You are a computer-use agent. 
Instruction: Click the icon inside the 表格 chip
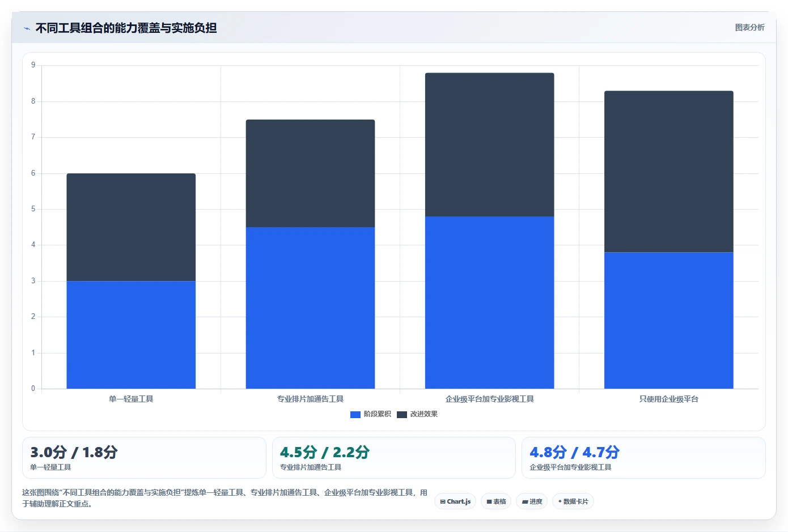(489, 502)
